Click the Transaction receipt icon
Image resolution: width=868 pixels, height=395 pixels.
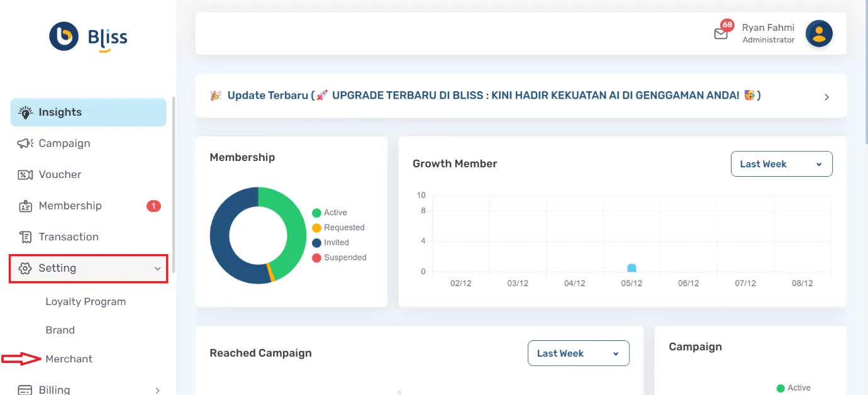[25, 237]
